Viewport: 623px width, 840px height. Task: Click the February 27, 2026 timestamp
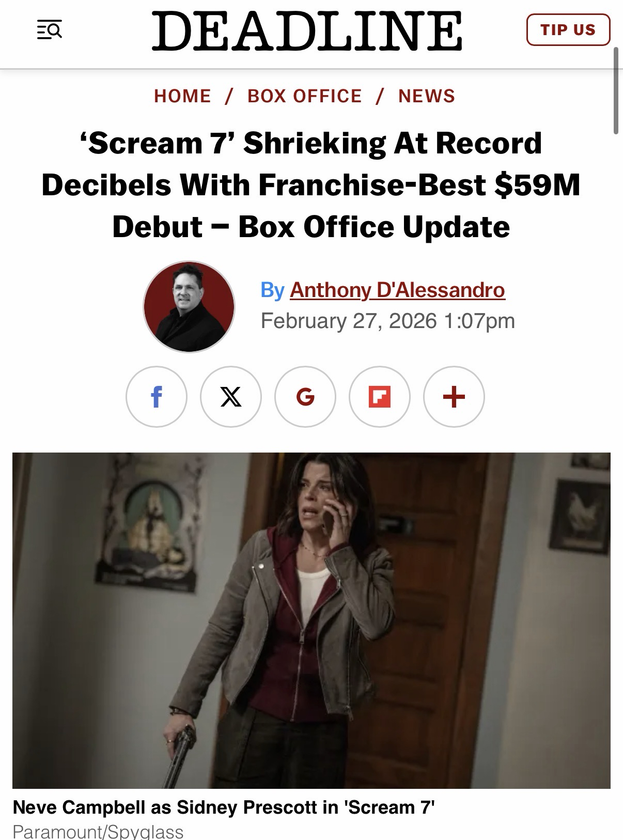[388, 321]
